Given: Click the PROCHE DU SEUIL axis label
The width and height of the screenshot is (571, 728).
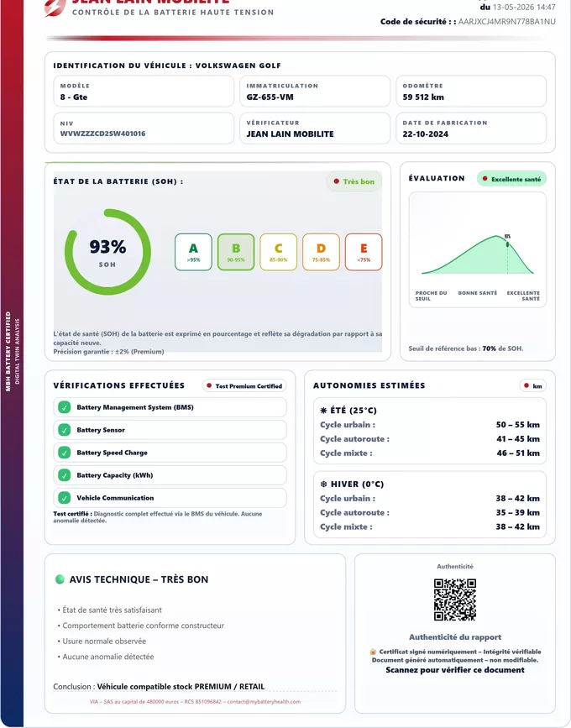Looking at the screenshot, I should [x=431, y=296].
